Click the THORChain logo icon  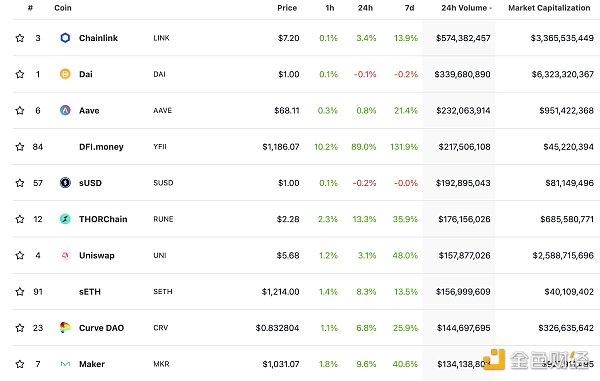pyautogui.click(x=65, y=219)
